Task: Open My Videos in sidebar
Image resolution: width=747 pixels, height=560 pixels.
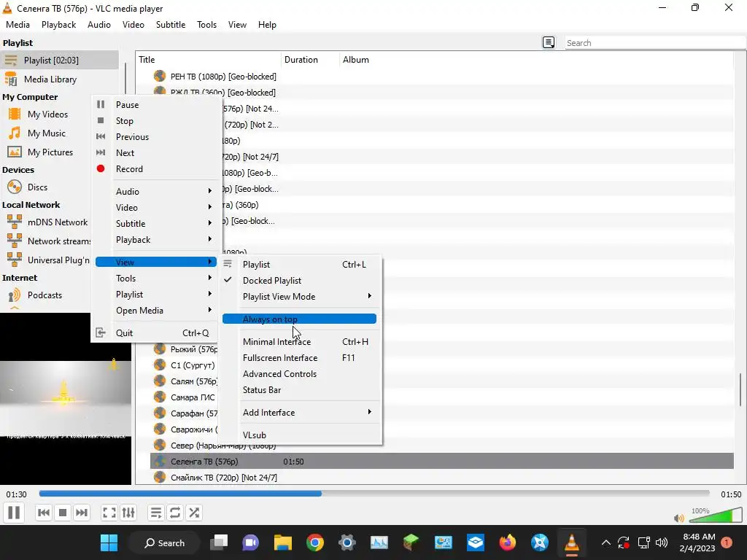Action: (x=47, y=114)
